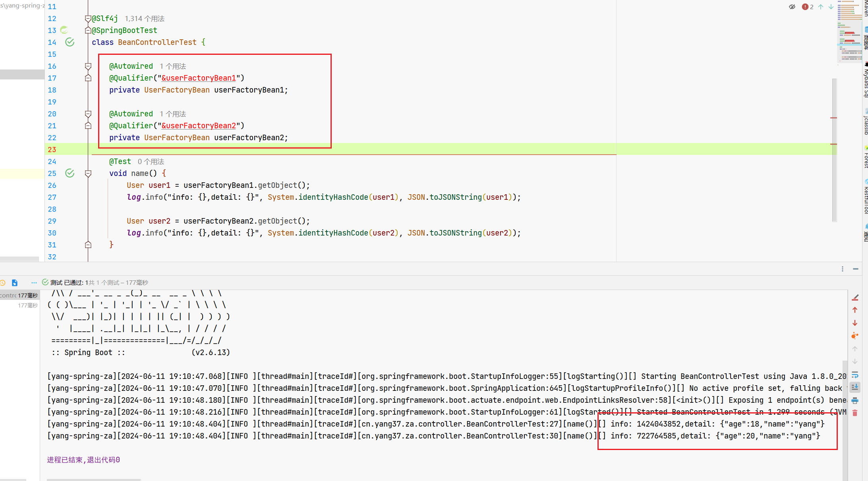The height and width of the screenshot is (481, 868).
Task: Open the error indicator showing 2 problems
Action: [x=808, y=7]
